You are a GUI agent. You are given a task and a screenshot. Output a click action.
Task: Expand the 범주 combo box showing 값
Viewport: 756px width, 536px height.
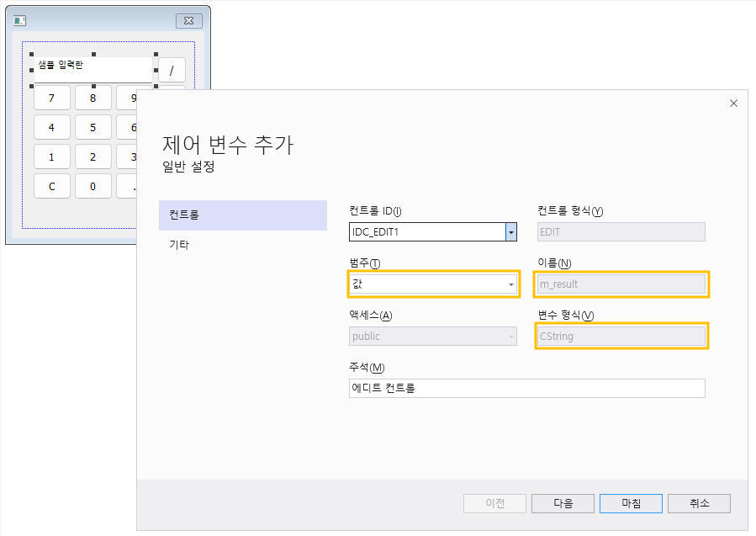coord(433,284)
